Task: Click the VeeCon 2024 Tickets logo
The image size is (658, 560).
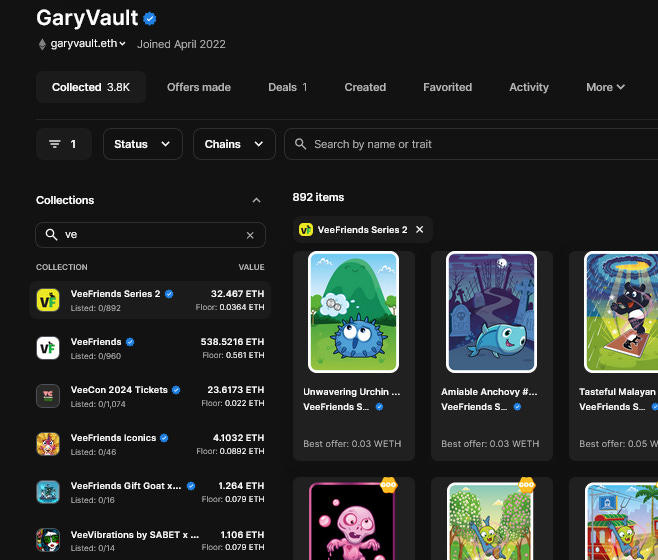Action: [48, 396]
